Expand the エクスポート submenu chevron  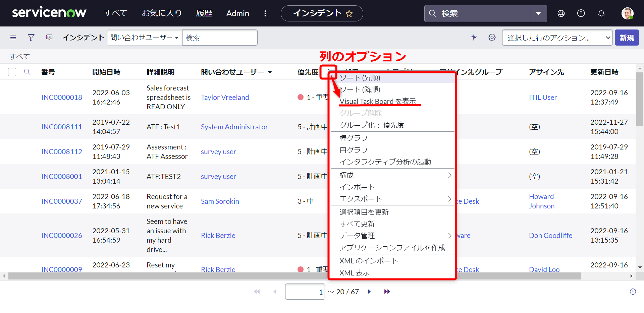[x=450, y=199]
